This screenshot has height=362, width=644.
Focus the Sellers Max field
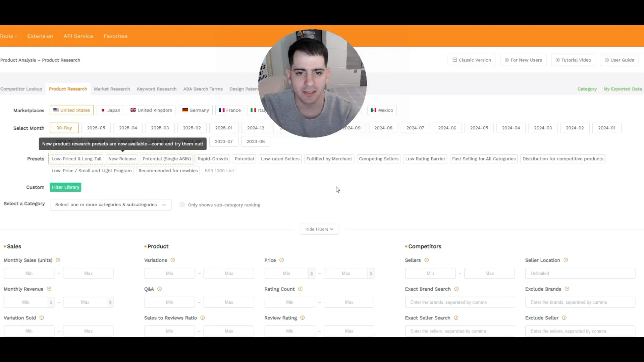click(489, 274)
